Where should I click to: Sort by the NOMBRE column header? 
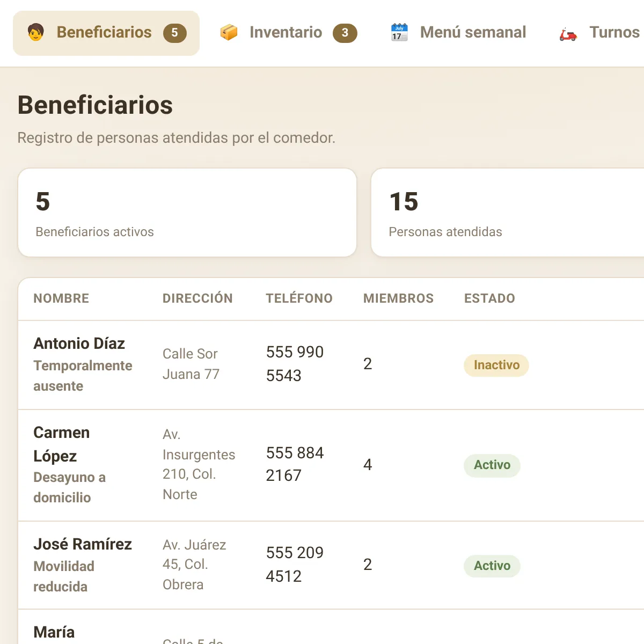tap(61, 298)
